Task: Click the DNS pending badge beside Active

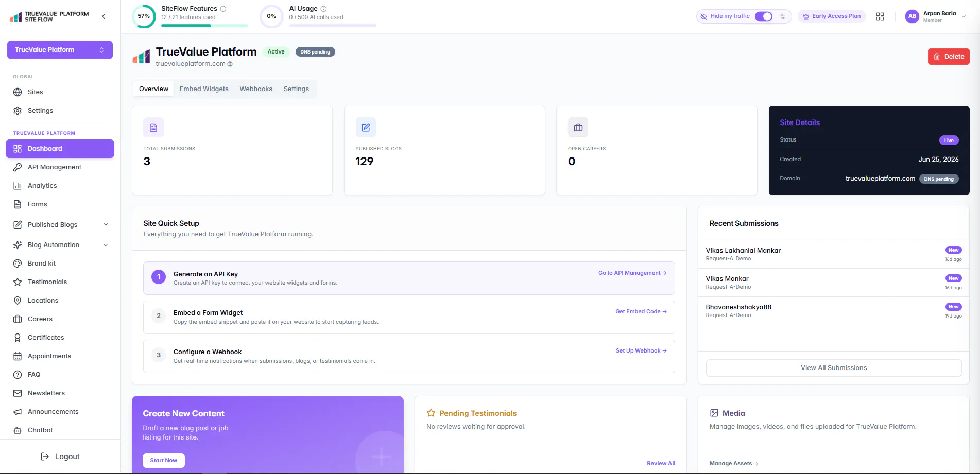Action: coord(315,52)
